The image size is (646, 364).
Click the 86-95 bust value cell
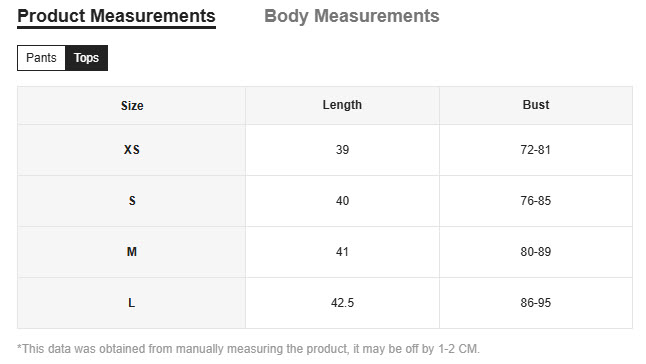536,303
